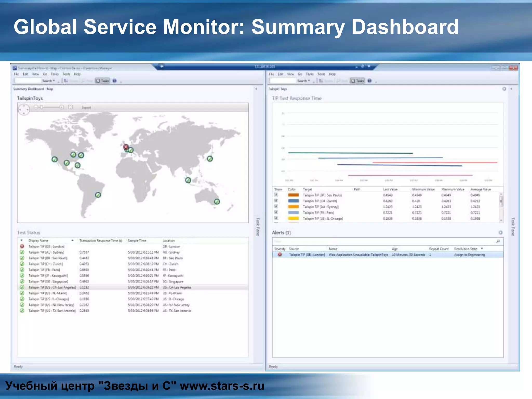Click the map pan navigation wheel
Image resolution: width=532 pixels, height=399 pixels.
click(24, 110)
